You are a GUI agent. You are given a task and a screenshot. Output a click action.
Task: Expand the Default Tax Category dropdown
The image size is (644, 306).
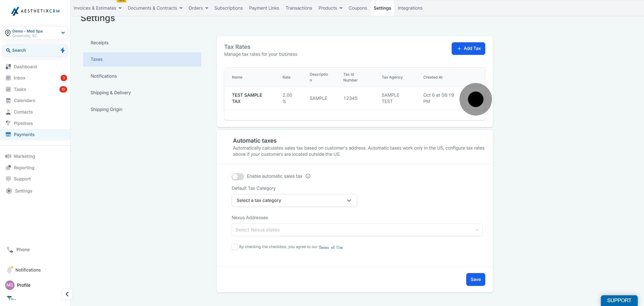[x=294, y=200]
